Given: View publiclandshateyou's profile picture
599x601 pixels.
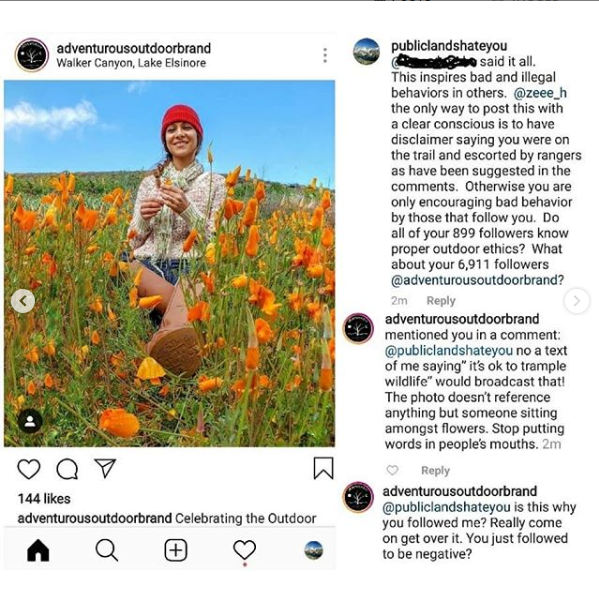Looking at the screenshot, I should coord(366,51).
